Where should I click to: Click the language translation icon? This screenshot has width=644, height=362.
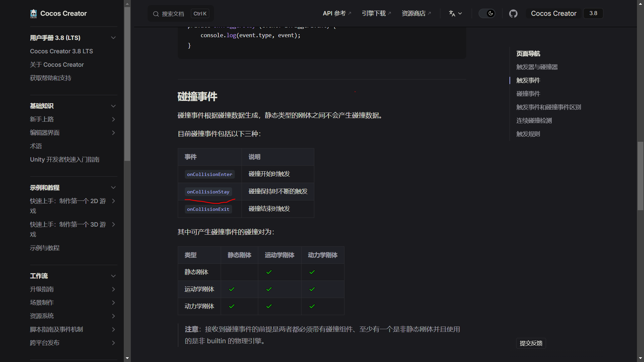tap(452, 13)
